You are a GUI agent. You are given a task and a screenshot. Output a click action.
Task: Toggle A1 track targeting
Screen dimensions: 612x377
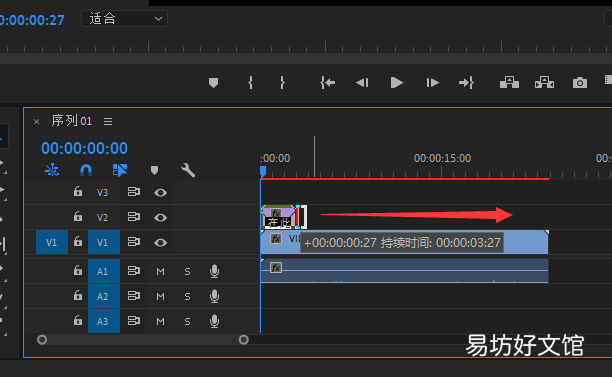coord(104,271)
